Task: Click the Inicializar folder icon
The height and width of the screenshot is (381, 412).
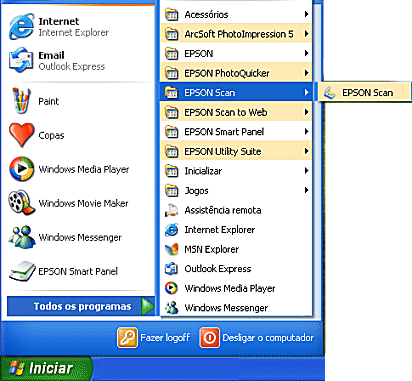Action: (x=172, y=171)
